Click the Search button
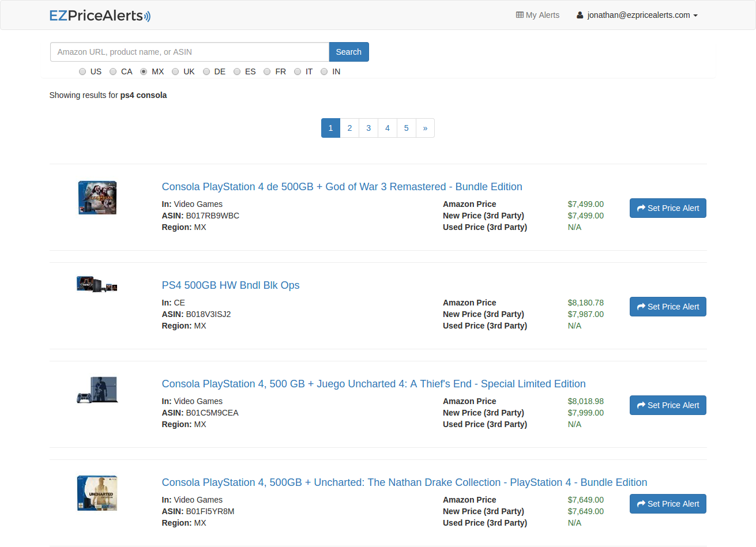 349,52
